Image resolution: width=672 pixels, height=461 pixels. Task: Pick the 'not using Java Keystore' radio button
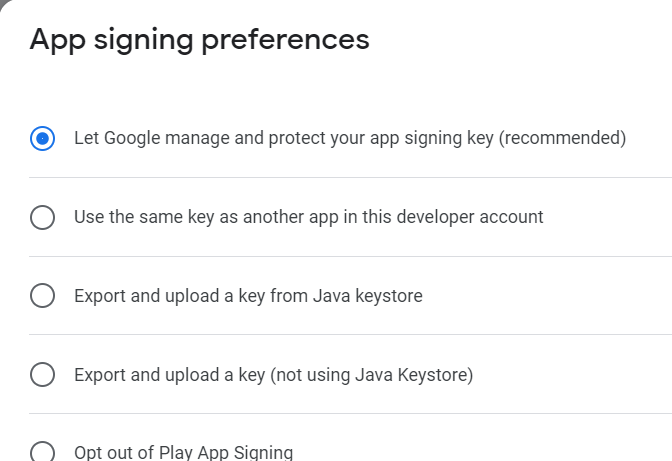click(x=42, y=375)
